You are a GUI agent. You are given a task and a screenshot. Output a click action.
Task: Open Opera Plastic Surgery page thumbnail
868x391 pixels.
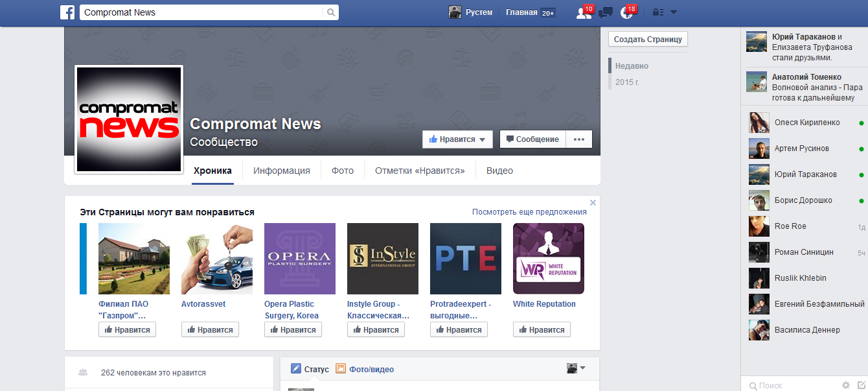tap(300, 259)
